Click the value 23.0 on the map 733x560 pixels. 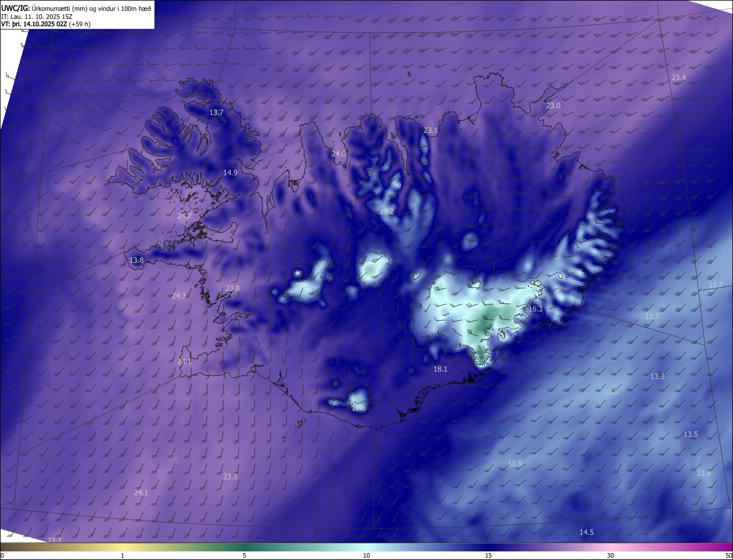[x=553, y=106]
